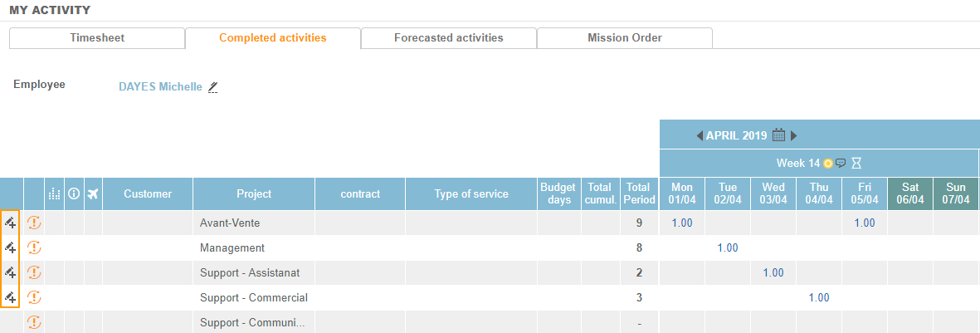Go to previous month with left arrow
980x333 pixels.
tap(700, 135)
